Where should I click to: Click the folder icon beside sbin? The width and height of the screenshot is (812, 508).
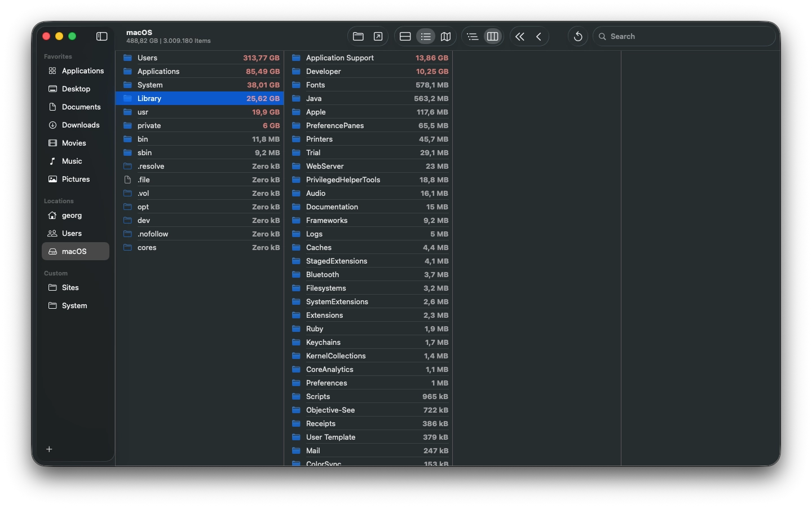coord(127,152)
